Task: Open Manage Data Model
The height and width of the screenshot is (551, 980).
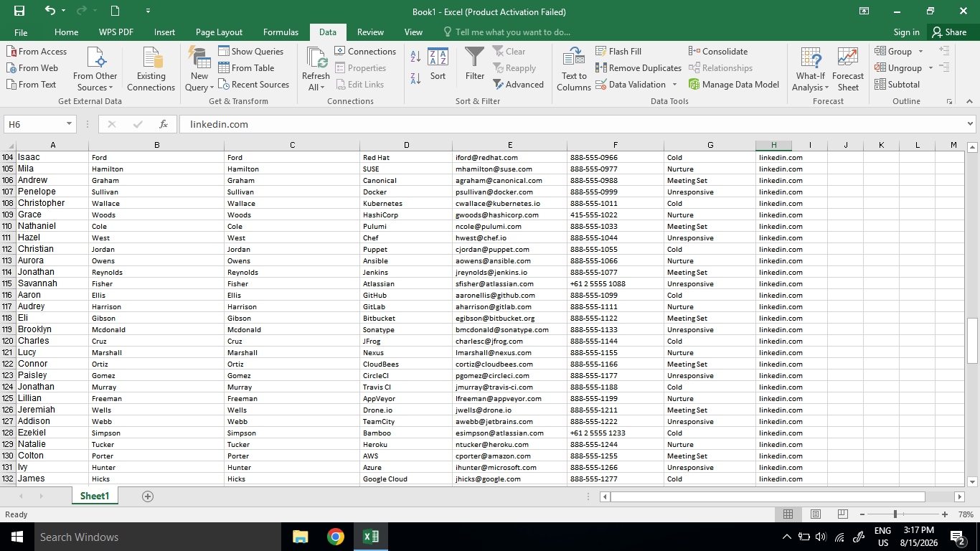Action: click(x=734, y=85)
